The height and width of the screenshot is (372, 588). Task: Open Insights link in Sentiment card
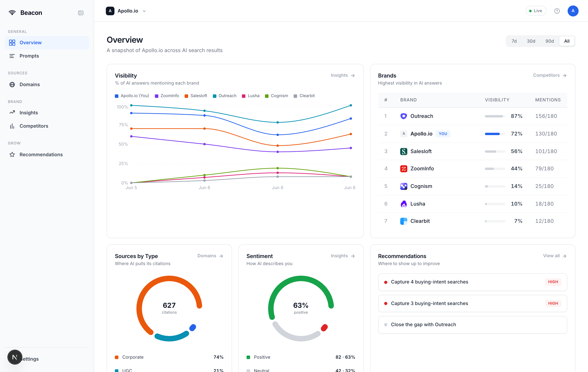pyautogui.click(x=343, y=256)
